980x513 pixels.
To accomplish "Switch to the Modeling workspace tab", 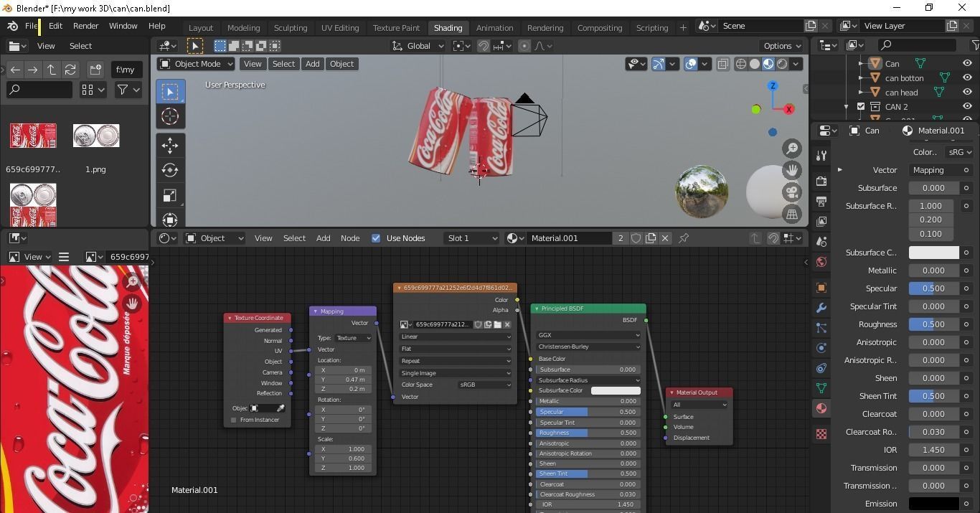I will pyautogui.click(x=243, y=27).
